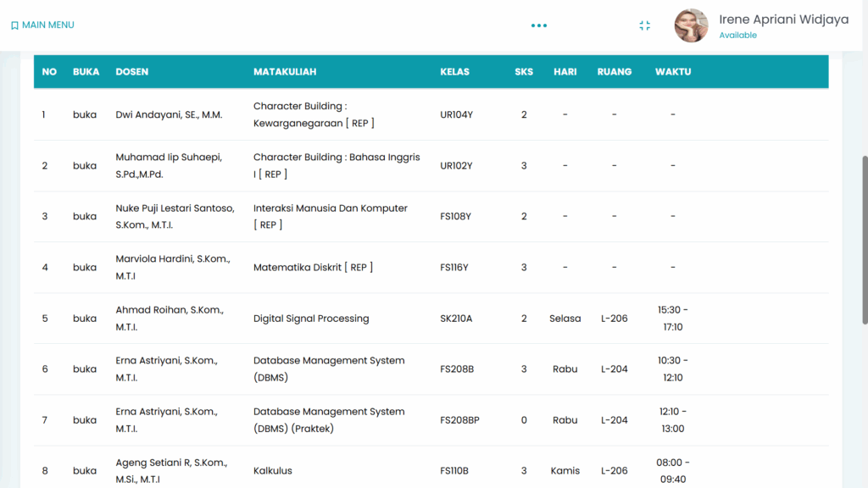Image resolution: width=868 pixels, height=488 pixels.
Task: Click the exit fullscreen icon
Action: click(644, 25)
